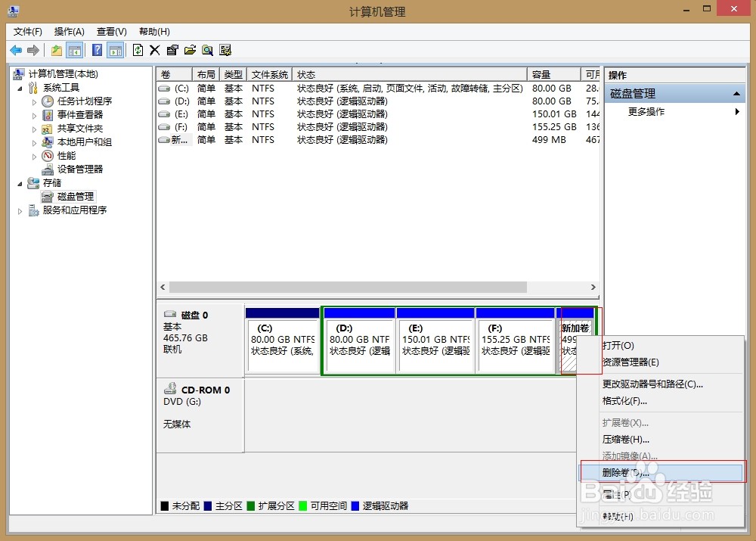Open Help via the blue question mark toolbar icon
Screen dimensions: 756x541
[96, 50]
